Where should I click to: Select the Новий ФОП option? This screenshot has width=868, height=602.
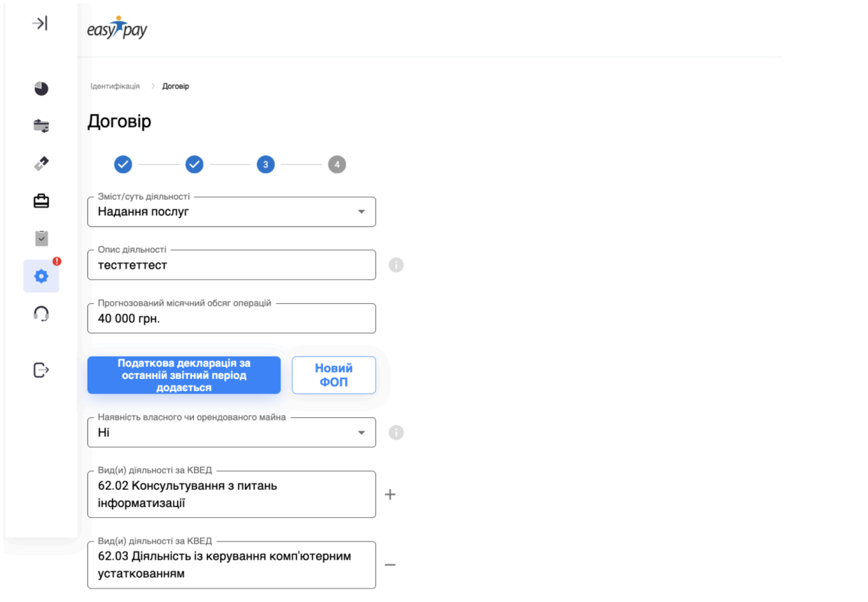[334, 375]
